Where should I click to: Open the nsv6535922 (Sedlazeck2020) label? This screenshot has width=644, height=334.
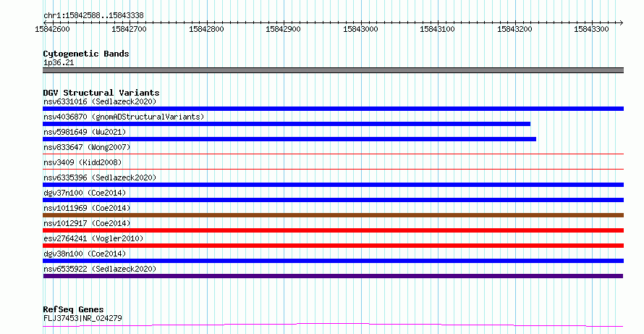[100, 269]
